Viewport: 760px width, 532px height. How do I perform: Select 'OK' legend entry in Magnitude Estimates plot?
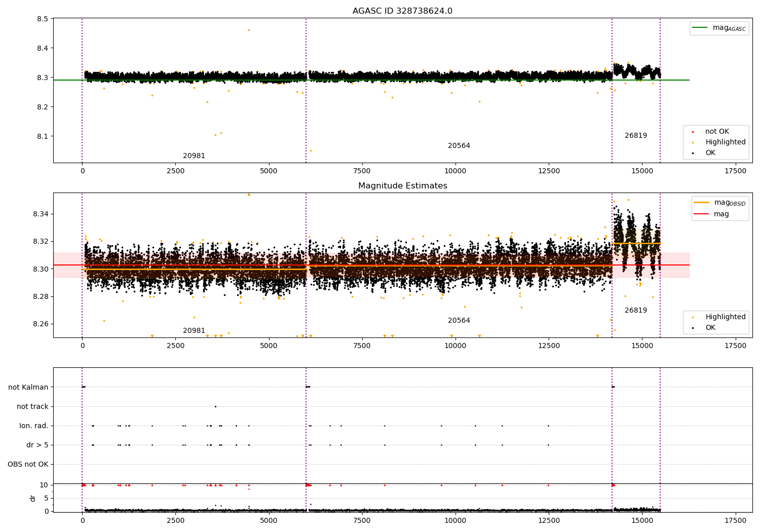(x=710, y=328)
